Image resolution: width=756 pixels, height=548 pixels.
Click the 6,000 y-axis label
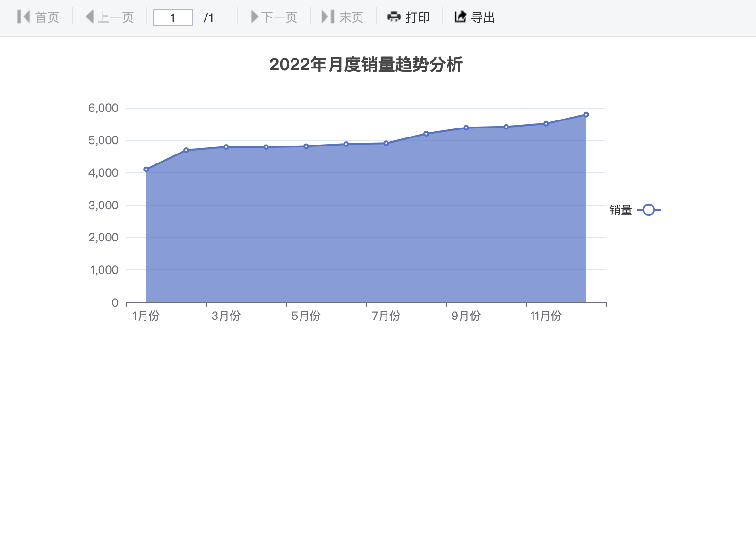pyautogui.click(x=103, y=108)
